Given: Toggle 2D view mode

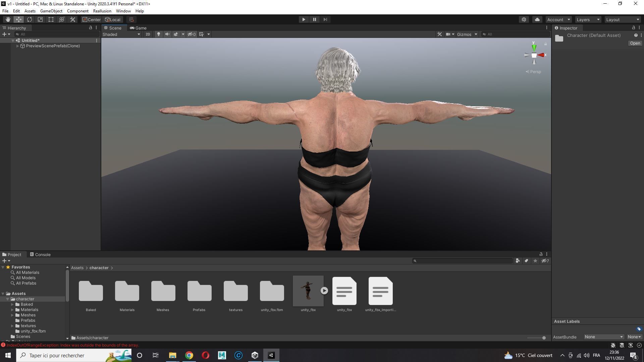Looking at the screenshot, I should click(148, 34).
